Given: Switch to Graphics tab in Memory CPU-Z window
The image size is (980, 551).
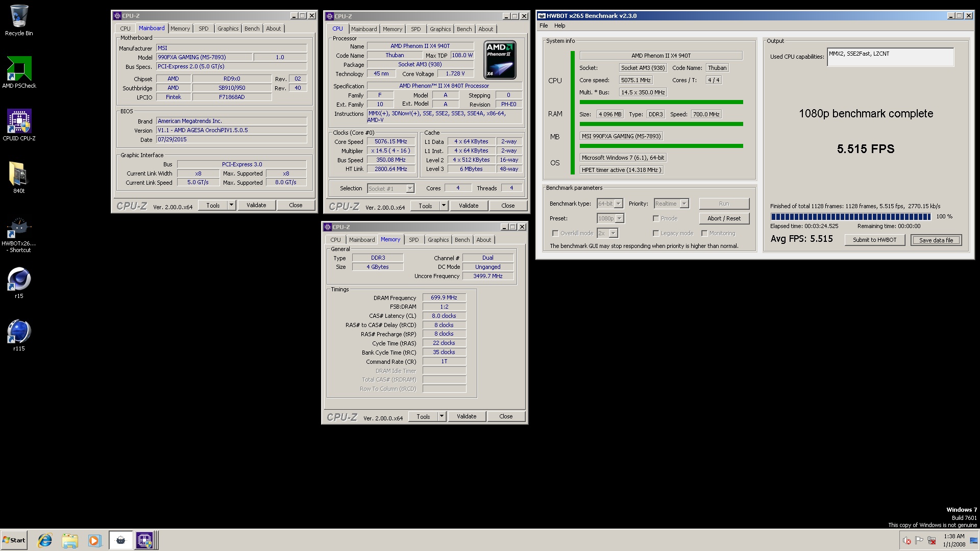Looking at the screenshot, I should pyautogui.click(x=438, y=240).
